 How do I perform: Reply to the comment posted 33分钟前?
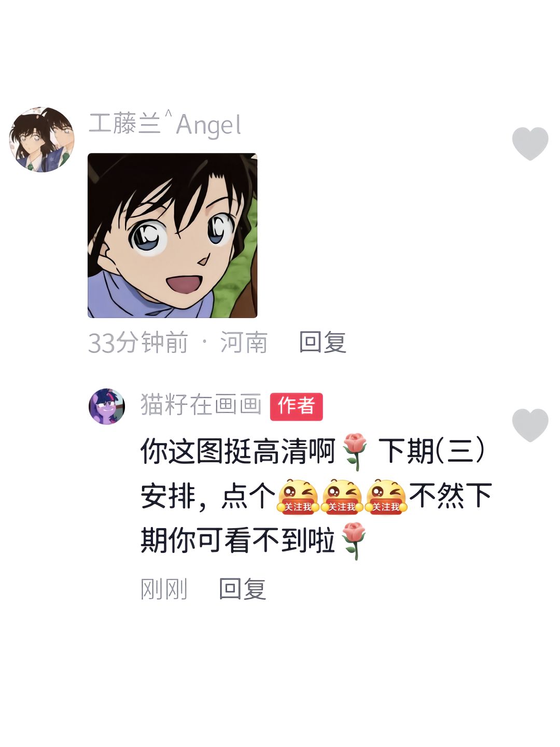coord(323,342)
